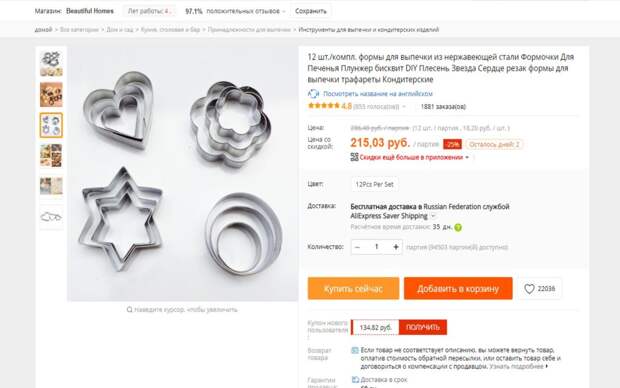The height and width of the screenshot is (388, 620).
Task: Increase quantity with the plus button
Action: (395, 247)
